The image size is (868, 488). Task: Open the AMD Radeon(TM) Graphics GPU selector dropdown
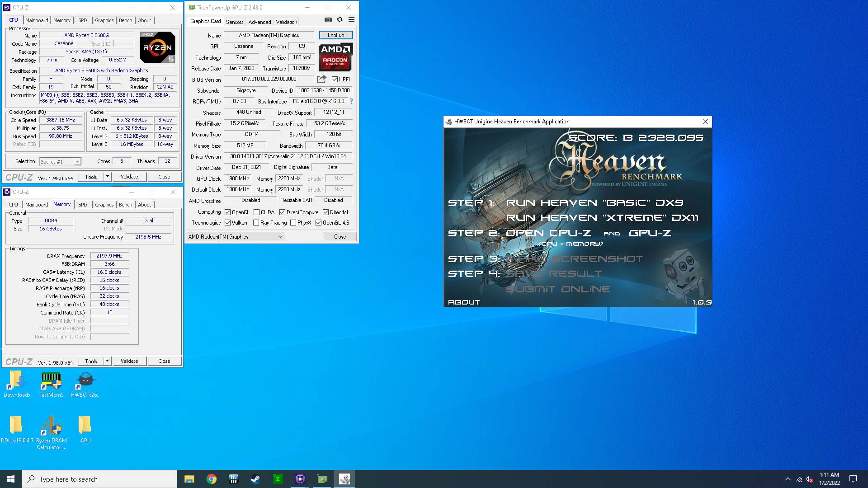click(235, 237)
